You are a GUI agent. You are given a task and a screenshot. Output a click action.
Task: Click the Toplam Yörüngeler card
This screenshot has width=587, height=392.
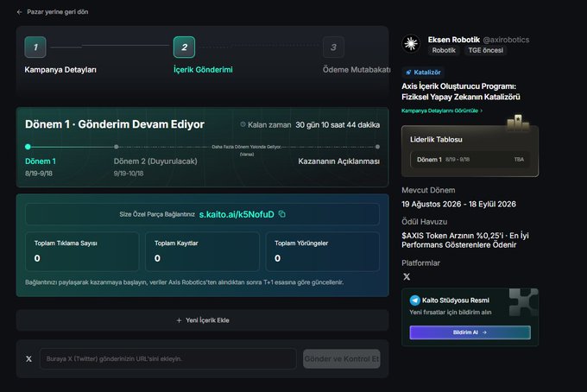pos(322,251)
